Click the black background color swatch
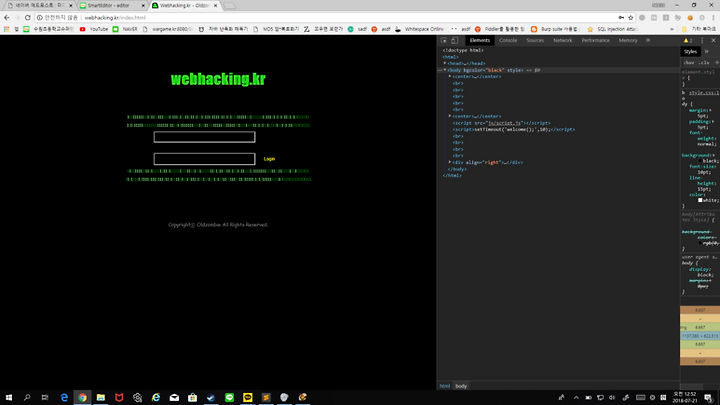The height and width of the screenshot is (405, 720). 700,161
